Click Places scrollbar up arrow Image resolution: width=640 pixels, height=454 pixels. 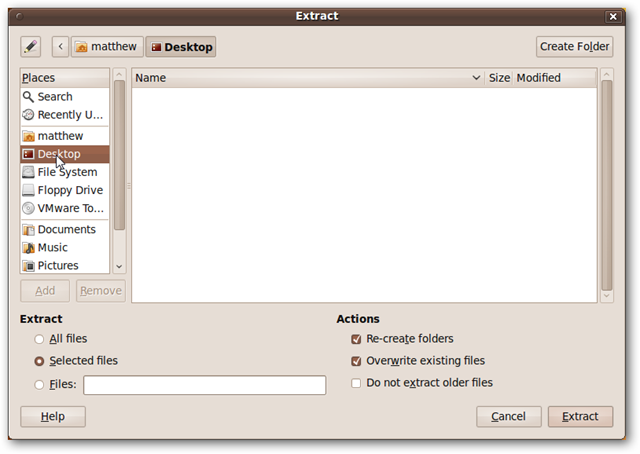coord(119,74)
